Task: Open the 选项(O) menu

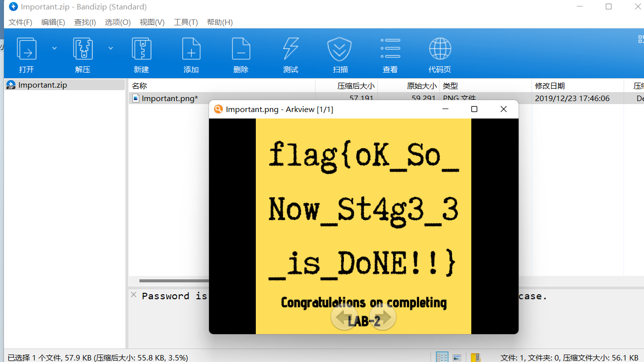Action: point(117,22)
